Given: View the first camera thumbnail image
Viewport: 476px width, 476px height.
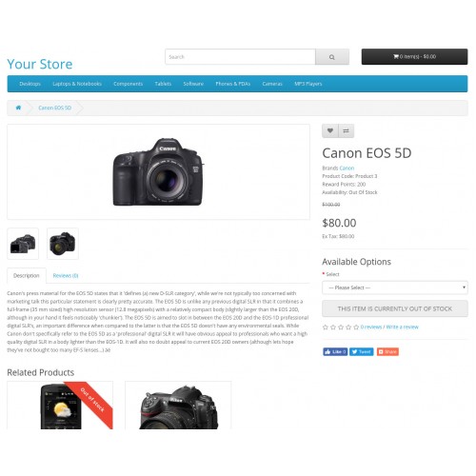Looking at the screenshot, I should (23, 244).
